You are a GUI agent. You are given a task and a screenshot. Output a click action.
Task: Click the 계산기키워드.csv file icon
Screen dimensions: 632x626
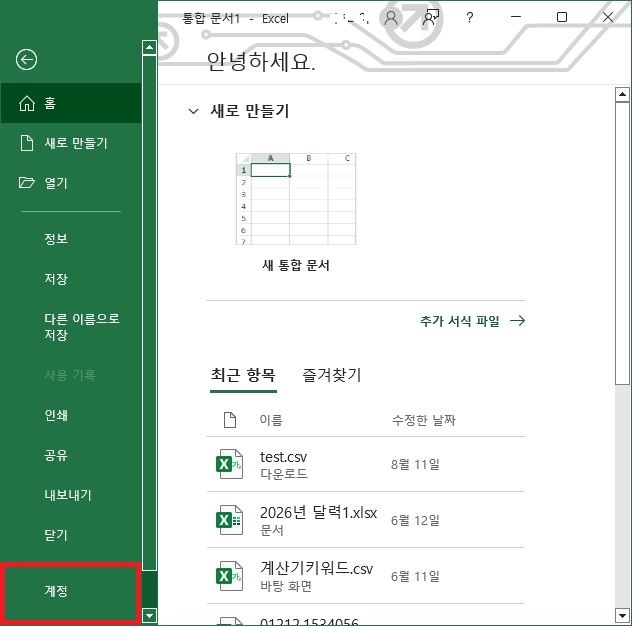(229, 576)
